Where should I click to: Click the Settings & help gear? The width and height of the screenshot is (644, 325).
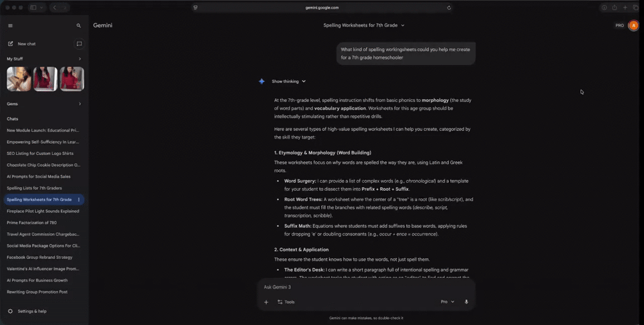pyautogui.click(x=10, y=311)
